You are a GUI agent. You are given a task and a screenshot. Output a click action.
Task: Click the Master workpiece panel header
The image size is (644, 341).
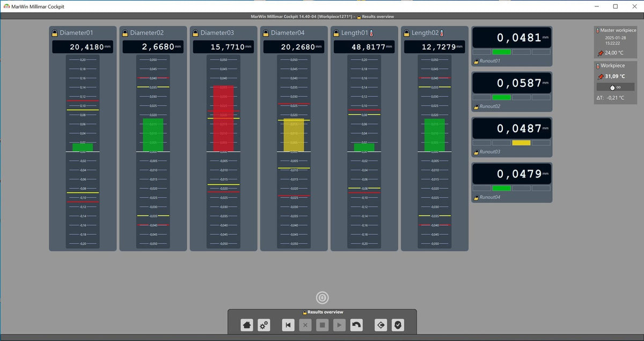[x=615, y=31]
